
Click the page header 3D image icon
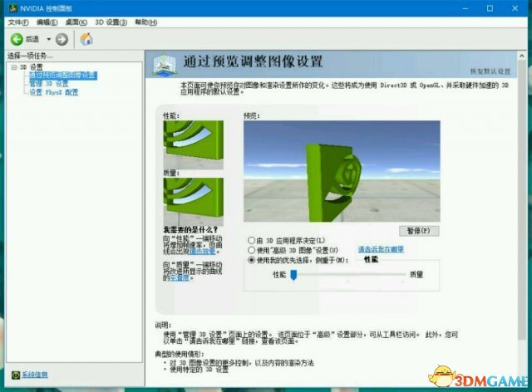(x=165, y=65)
